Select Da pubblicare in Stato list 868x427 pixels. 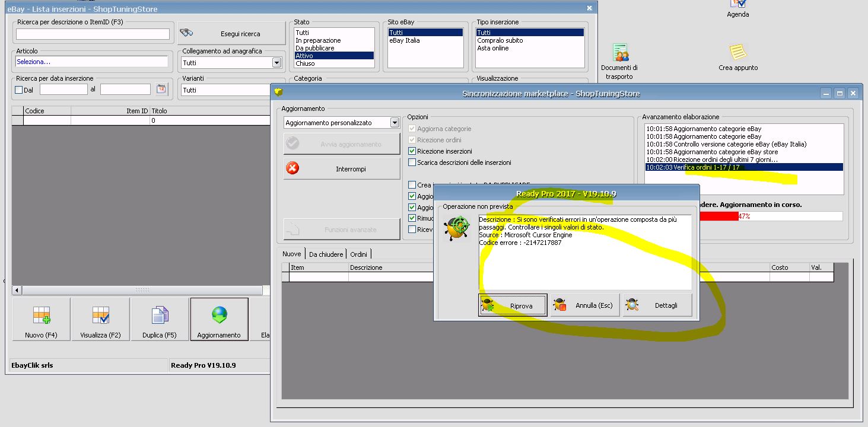coord(335,48)
